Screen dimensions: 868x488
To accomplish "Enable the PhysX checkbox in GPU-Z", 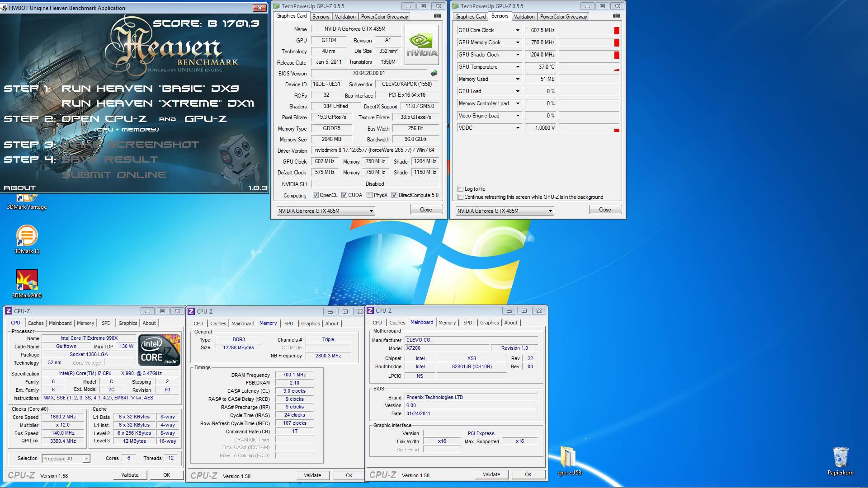I will [370, 195].
